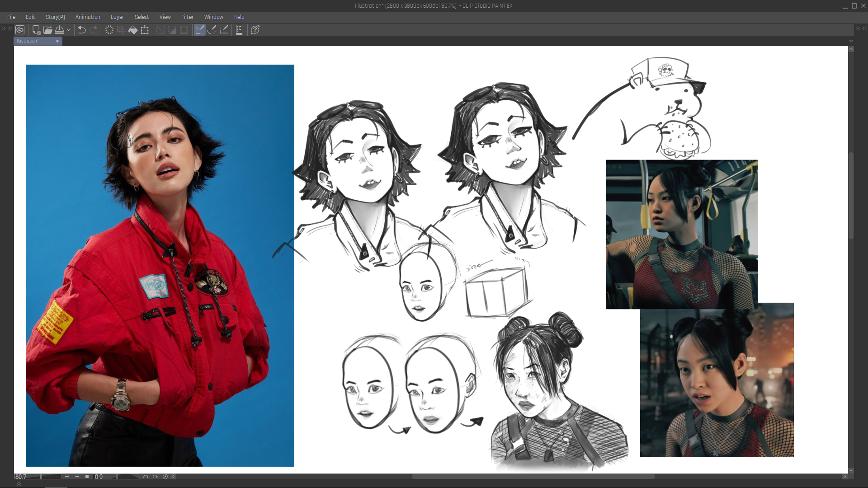The height and width of the screenshot is (488, 868).
Task: Click the Clear (burst) icon
Action: click(109, 30)
